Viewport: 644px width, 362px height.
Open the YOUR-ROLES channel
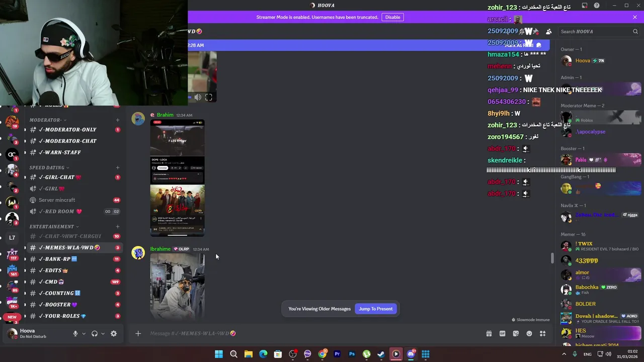74,316
